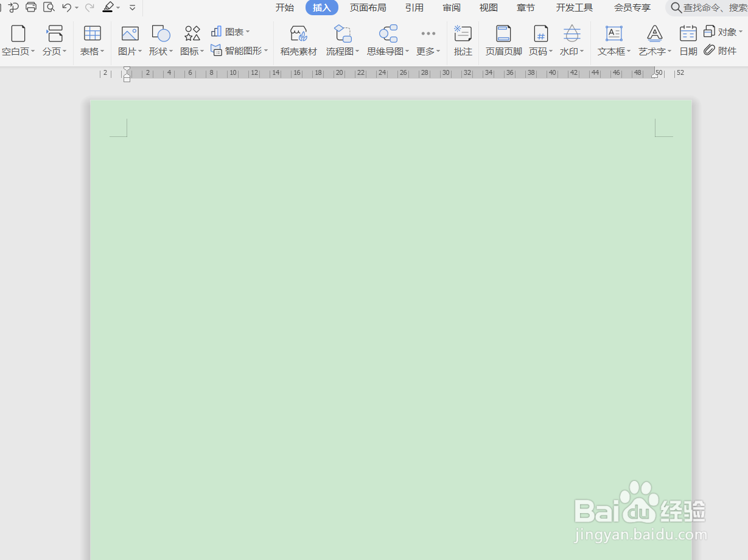Click the watermark (水印) icon

tap(572, 33)
